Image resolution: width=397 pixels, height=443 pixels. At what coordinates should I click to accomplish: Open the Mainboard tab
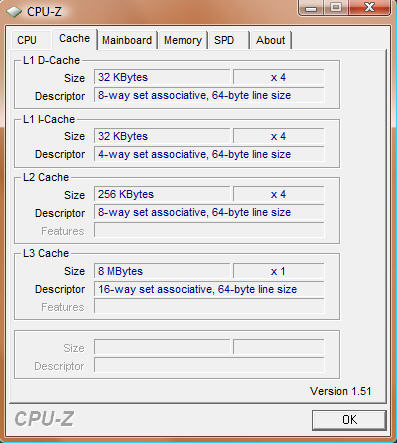(x=127, y=40)
